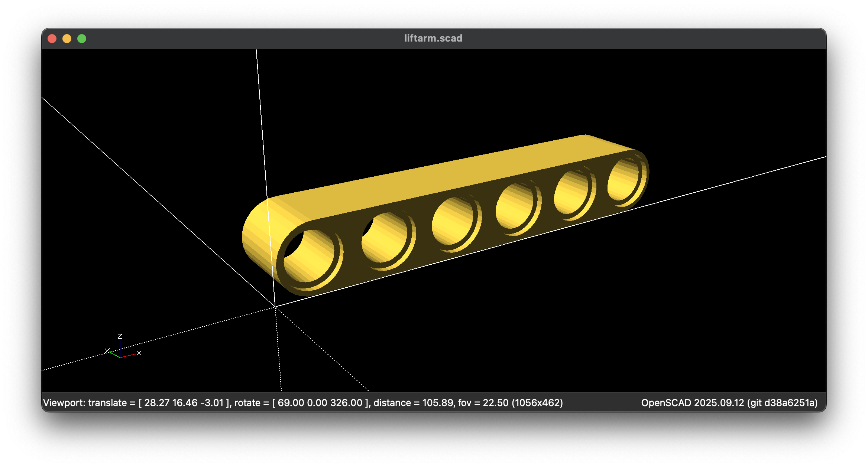Close the liftarm.scad window with the red button
The height and width of the screenshot is (467, 868).
[x=52, y=39]
